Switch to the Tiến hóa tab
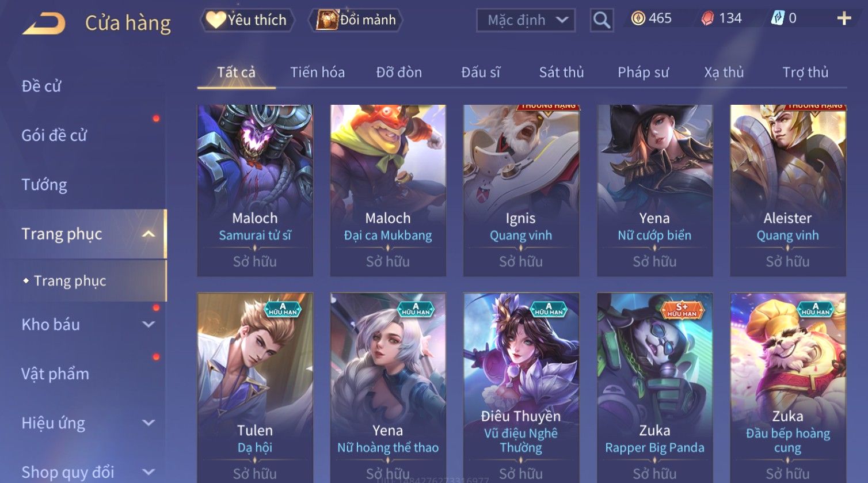Screen dimensions: 868x483 pos(317,72)
